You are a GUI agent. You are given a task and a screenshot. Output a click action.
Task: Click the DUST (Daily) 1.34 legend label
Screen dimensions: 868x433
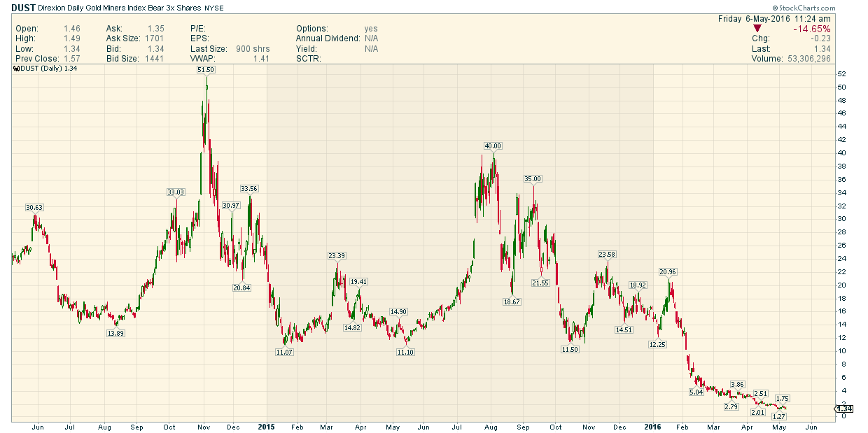click(x=47, y=69)
